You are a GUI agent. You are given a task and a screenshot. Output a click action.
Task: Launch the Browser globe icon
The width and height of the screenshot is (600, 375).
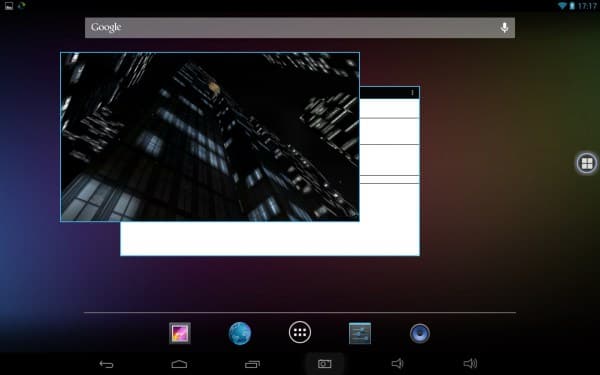[x=240, y=333]
